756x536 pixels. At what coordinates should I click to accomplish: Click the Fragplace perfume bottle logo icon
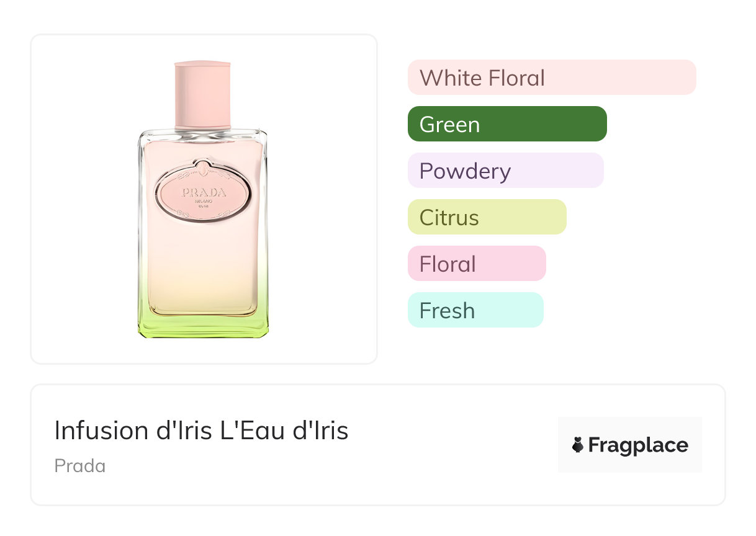pyautogui.click(x=578, y=445)
